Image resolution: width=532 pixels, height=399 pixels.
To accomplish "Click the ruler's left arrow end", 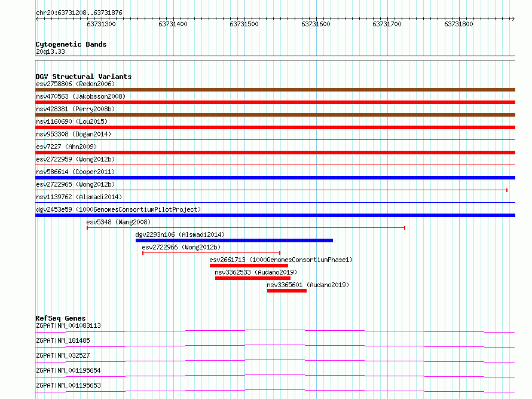I will point(37,19).
